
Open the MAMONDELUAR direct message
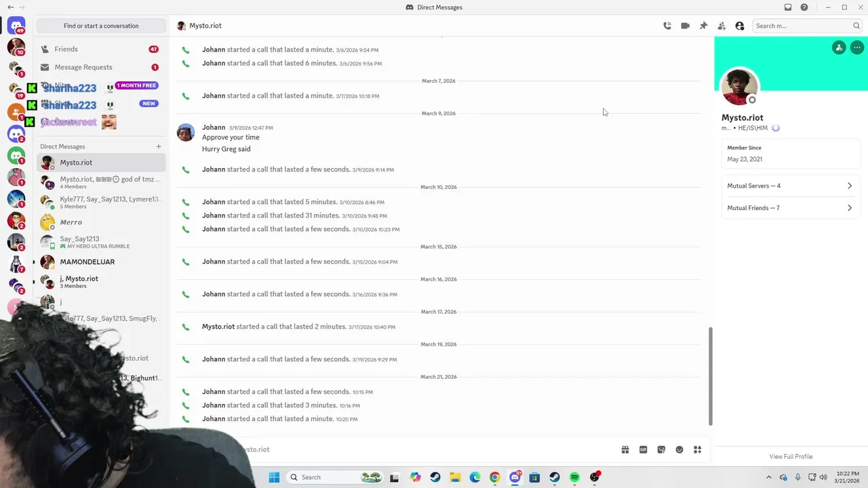(x=101, y=262)
